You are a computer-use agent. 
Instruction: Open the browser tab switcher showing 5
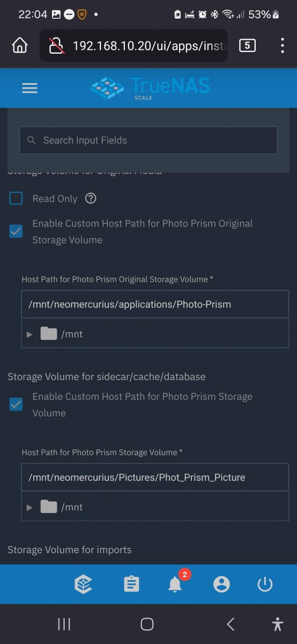[x=247, y=46]
